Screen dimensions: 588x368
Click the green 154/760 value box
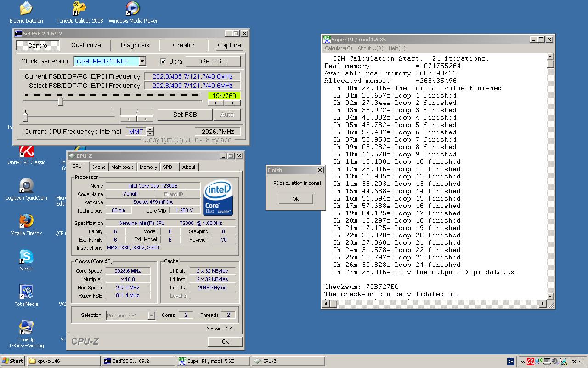(224, 96)
